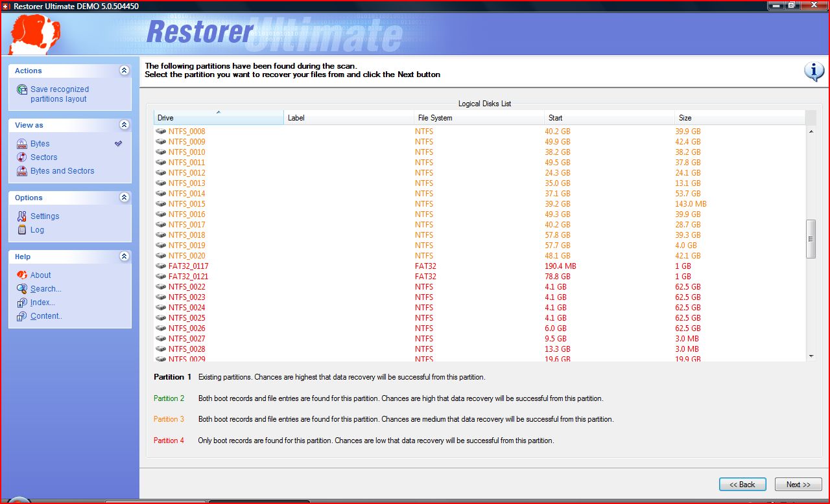
Task: Select the NTFS_0027 partition row
Action: [479, 339]
